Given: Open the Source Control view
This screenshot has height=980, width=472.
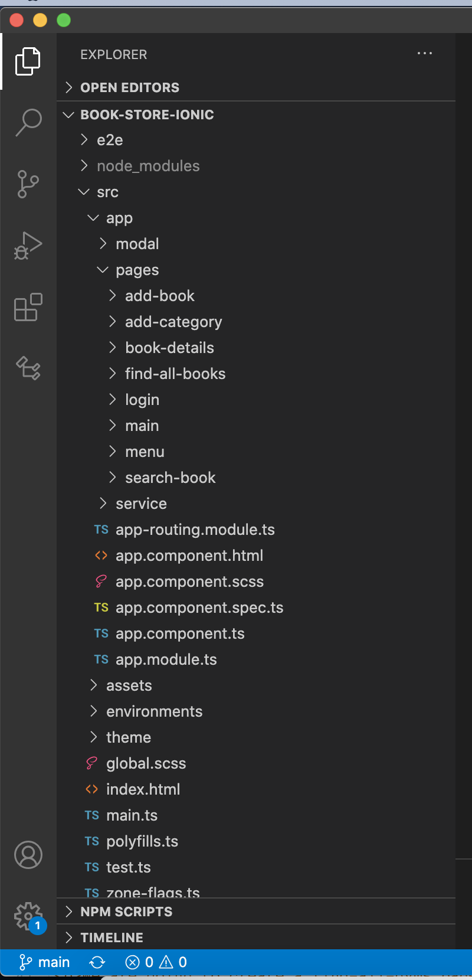Looking at the screenshot, I should pyautogui.click(x=28, y=184).
